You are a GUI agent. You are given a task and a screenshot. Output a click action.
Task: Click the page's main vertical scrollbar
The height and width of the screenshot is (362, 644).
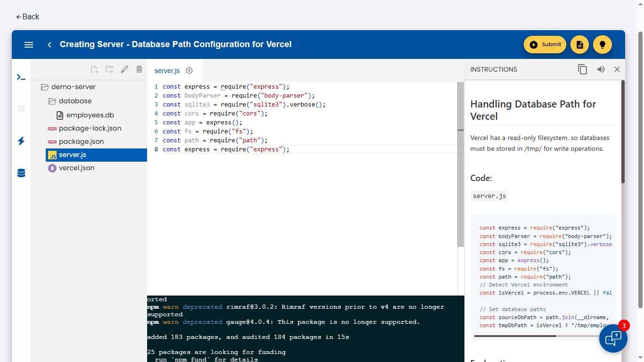640,169
